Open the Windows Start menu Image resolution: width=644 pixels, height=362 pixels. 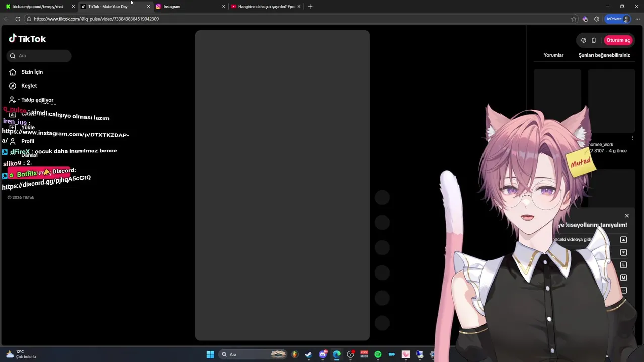coord(210,354)
